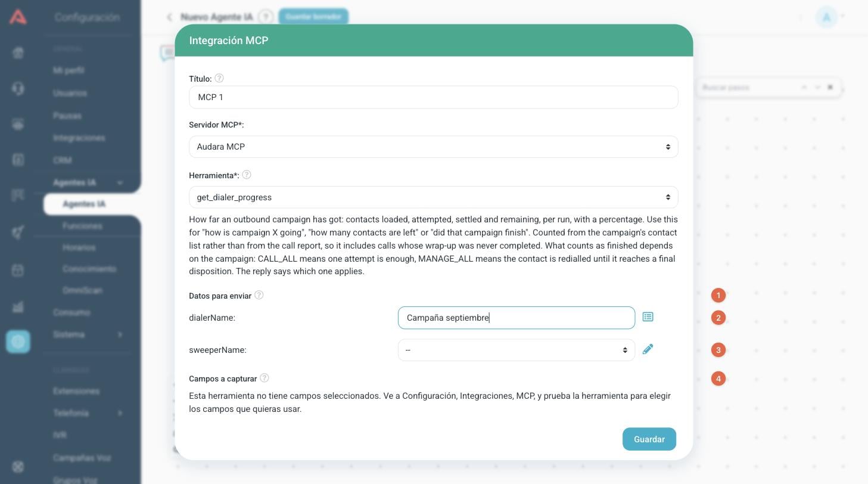Save the MCP integration with Guardar

click(x=649, y=439)
